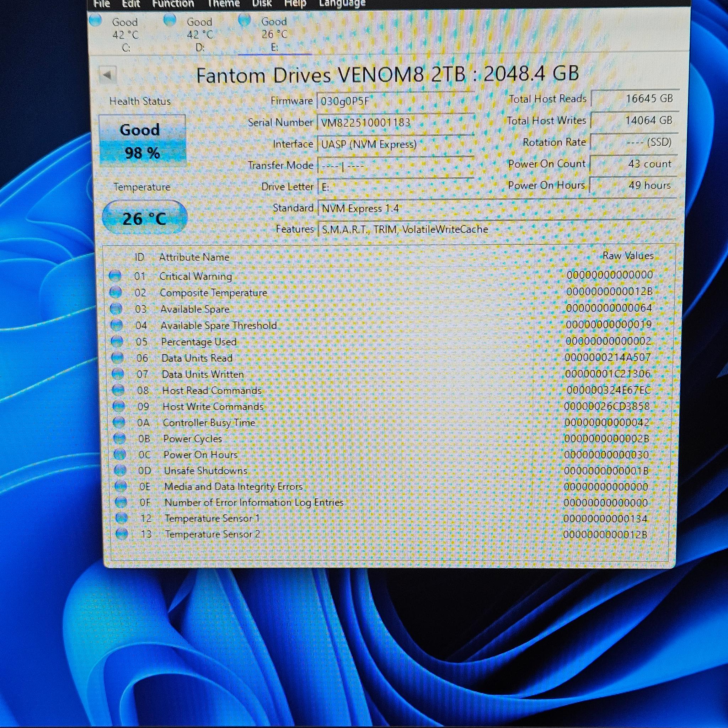The height and width of the screenshot is (728, 728).
Task: Click the D: drive status orb icon
Action: click(x=170, y=20)
